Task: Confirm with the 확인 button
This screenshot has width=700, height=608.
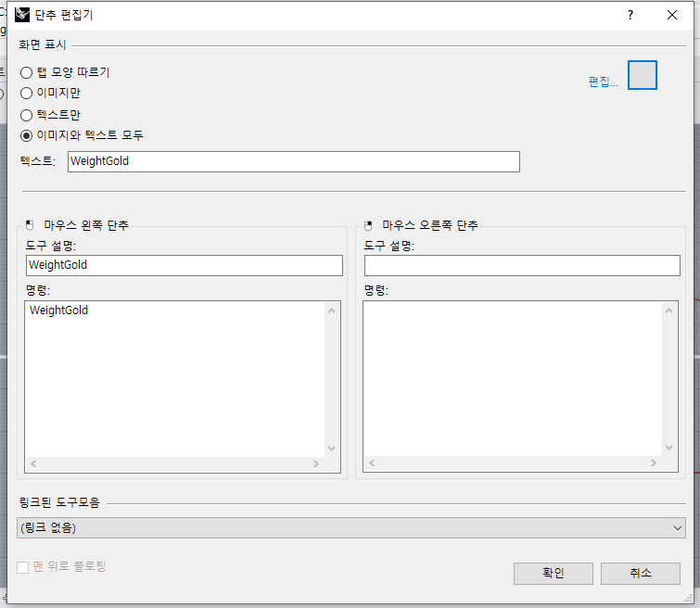Action: coord(554,573)
